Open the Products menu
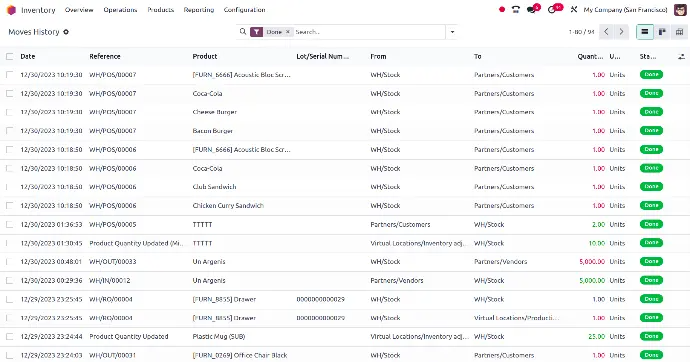The image size is (690, 362). click(x=161, y=10)
